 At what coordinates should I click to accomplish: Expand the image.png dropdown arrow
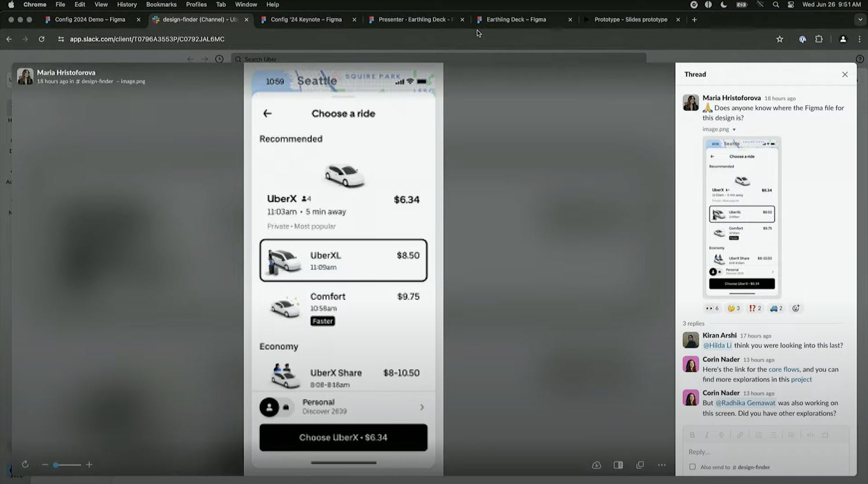(x=734, y=130)
